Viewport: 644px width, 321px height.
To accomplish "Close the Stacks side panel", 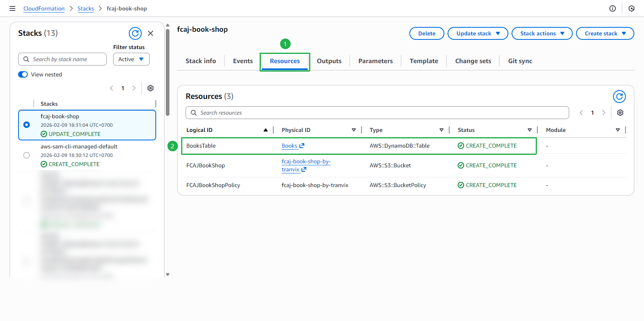I will pos(151,33).
